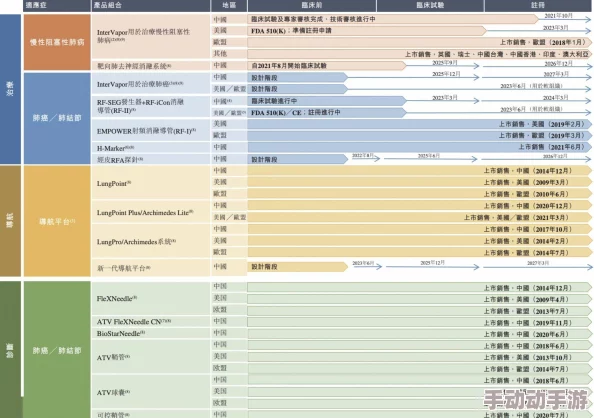Click status bar 臨床試驗及專家審核完成,技術審核進行中
The height and width of the screenshot is (418, 594).
point(393,19)
